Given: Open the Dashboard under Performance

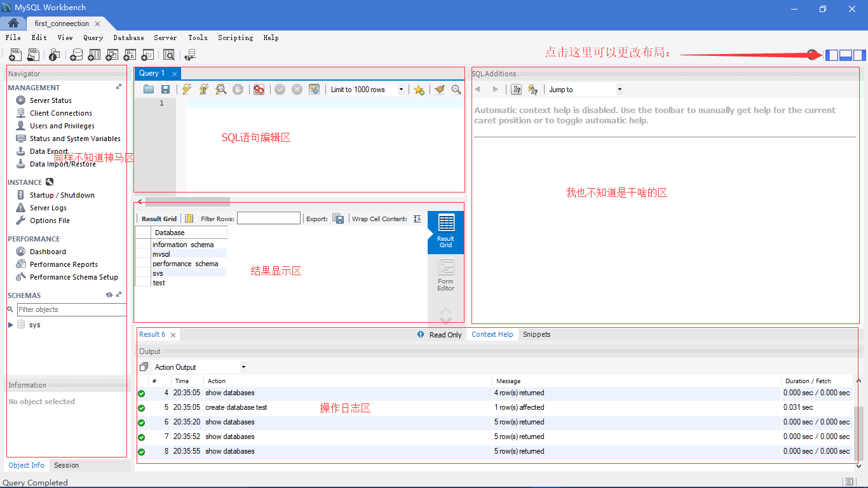Looking at the screenshot, I should [48, 252].
